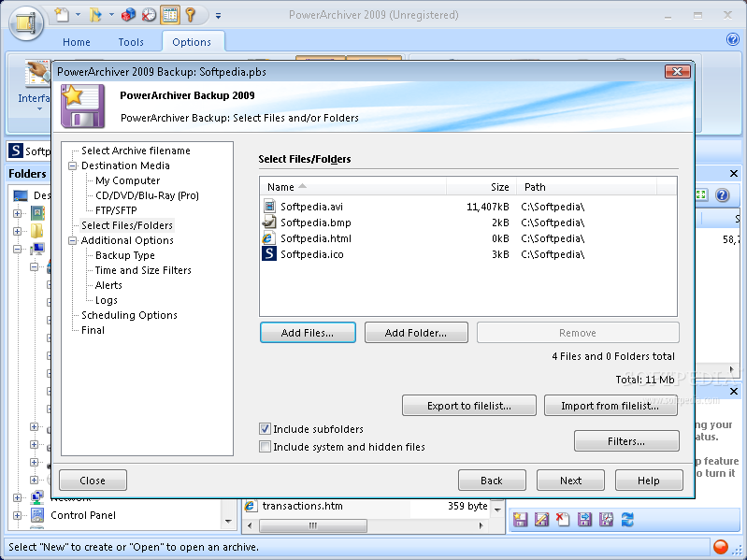Image resolution: width=747 pixels, height=560 pixels.
Task: Sort the file list by Size column
Action: [x=481, y=187]
